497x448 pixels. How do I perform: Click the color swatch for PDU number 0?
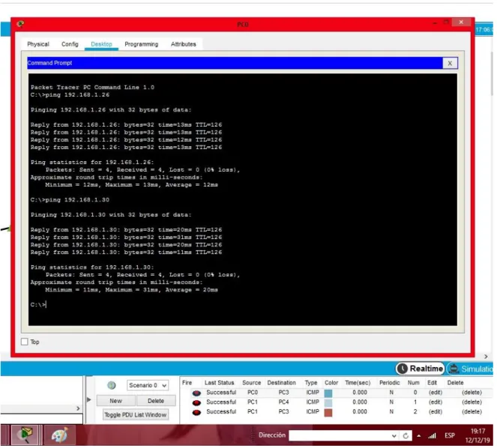click(328, 393)
